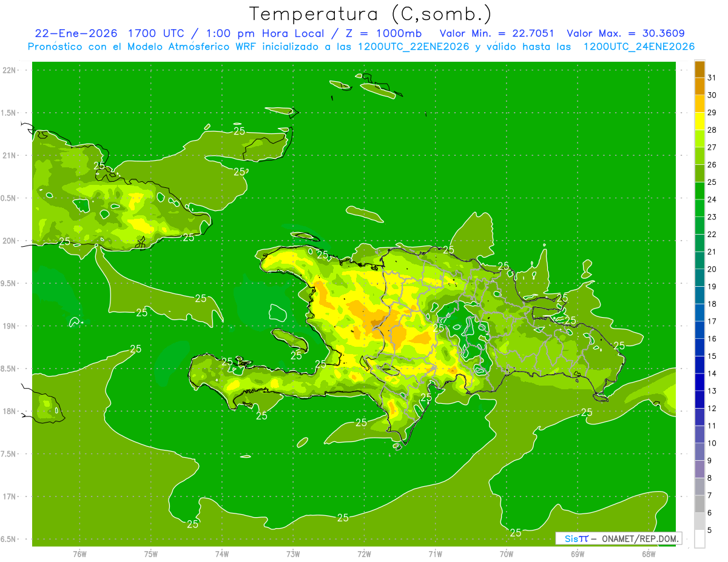Click the date text "22-Ene-2026"
Screen dimensions: 728x562
click(76, 33)
